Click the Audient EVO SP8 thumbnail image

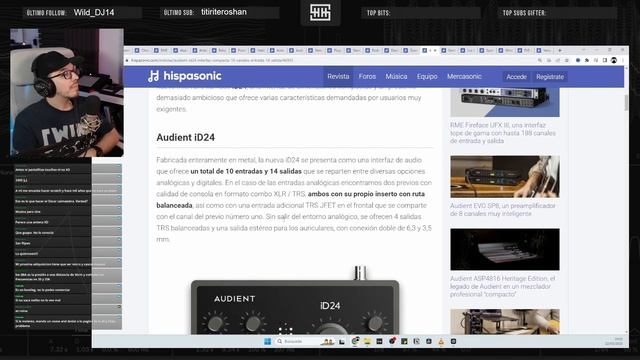point(505,176)
